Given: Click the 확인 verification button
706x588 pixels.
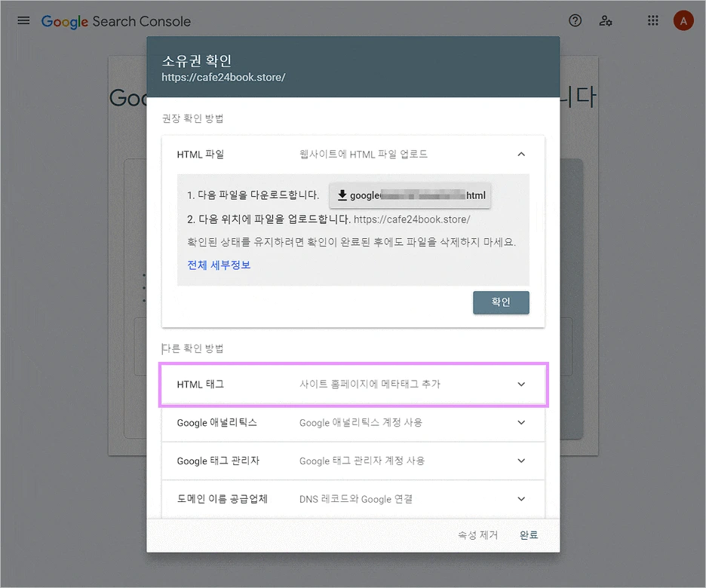Looking at the screenshot, I should [x=501, y=302].
